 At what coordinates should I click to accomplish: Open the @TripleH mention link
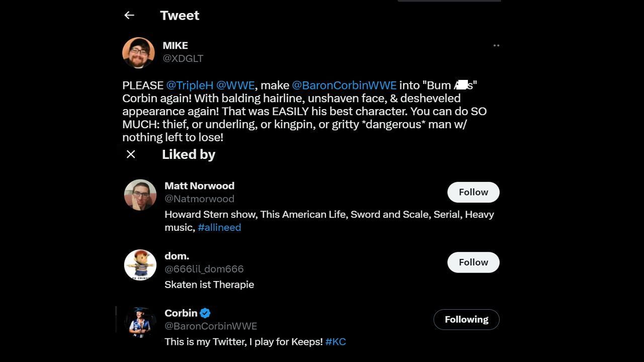pyautogui.click(x=190, y=85)
